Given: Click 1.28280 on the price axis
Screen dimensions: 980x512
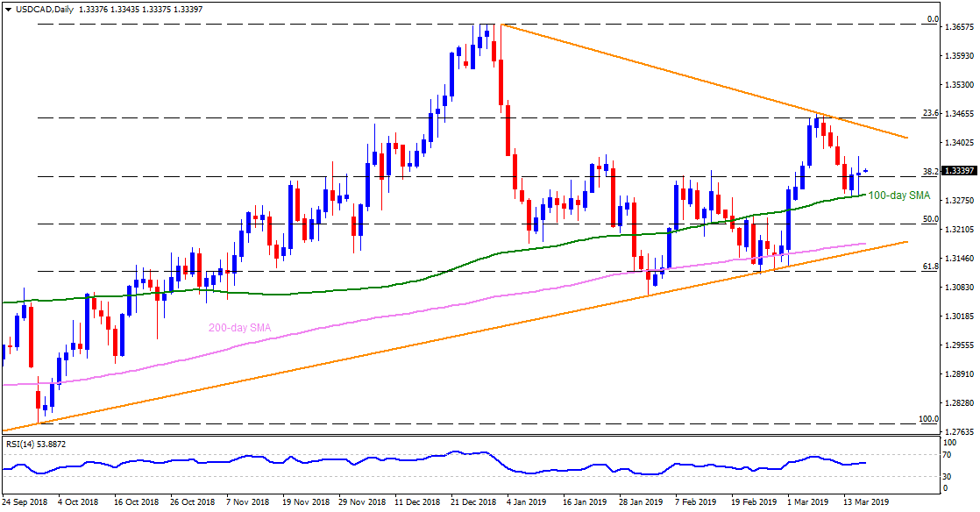Looking at the screenshot, I should pos(961,403).
